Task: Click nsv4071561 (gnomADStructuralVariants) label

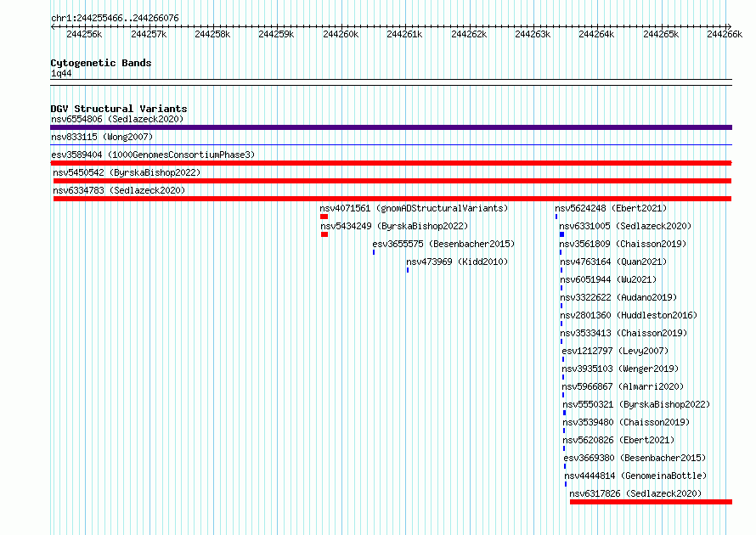Action: tap(414, 208)
